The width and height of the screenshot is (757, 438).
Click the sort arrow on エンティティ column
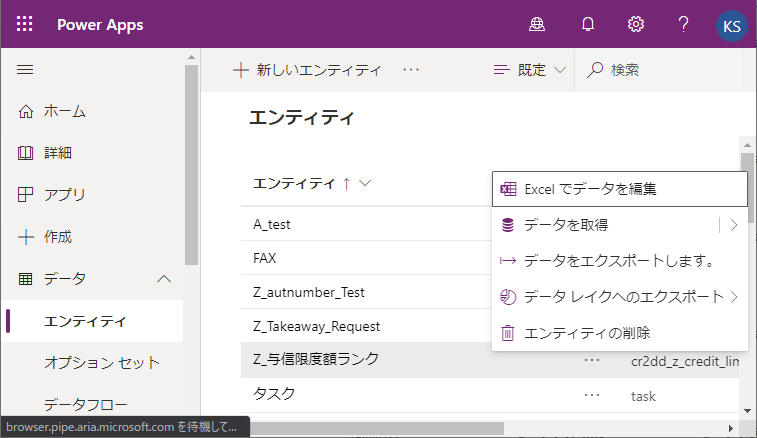click(x=347, y=184)
